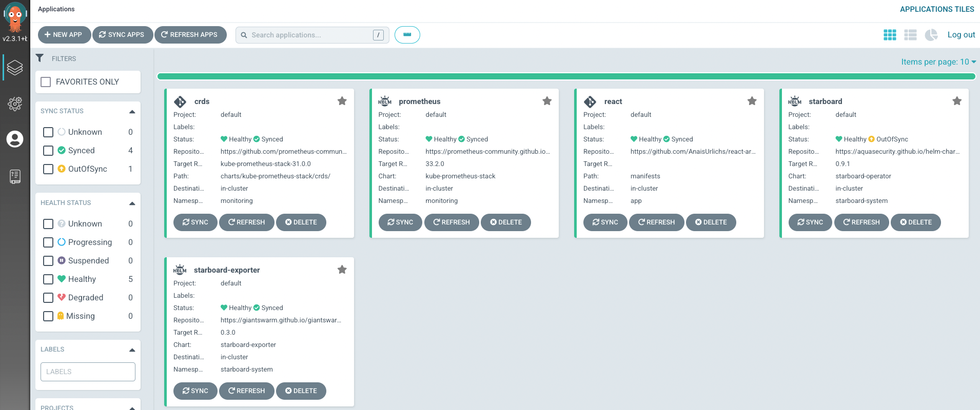Open User Info icon in sidebar
The image size is (980, 410).
(x=15, y=139)
